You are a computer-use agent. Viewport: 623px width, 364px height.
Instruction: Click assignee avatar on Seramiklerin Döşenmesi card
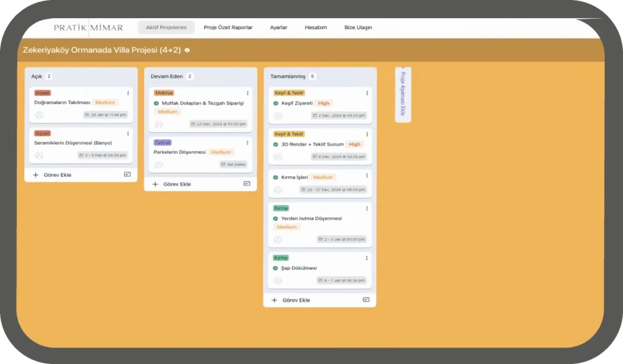[39, 155]
